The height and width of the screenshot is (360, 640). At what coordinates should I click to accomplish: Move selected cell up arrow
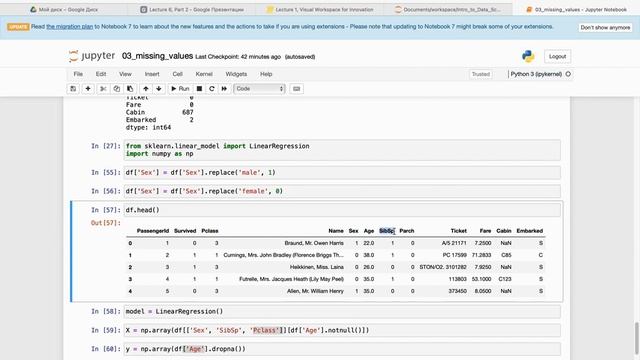click(146, 89)
